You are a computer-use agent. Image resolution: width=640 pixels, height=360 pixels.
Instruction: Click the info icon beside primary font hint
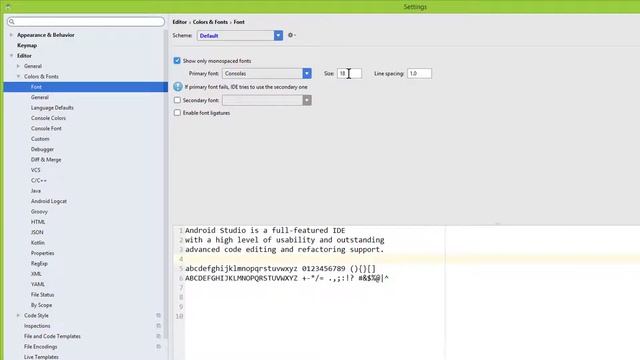[x=178, y=87]
